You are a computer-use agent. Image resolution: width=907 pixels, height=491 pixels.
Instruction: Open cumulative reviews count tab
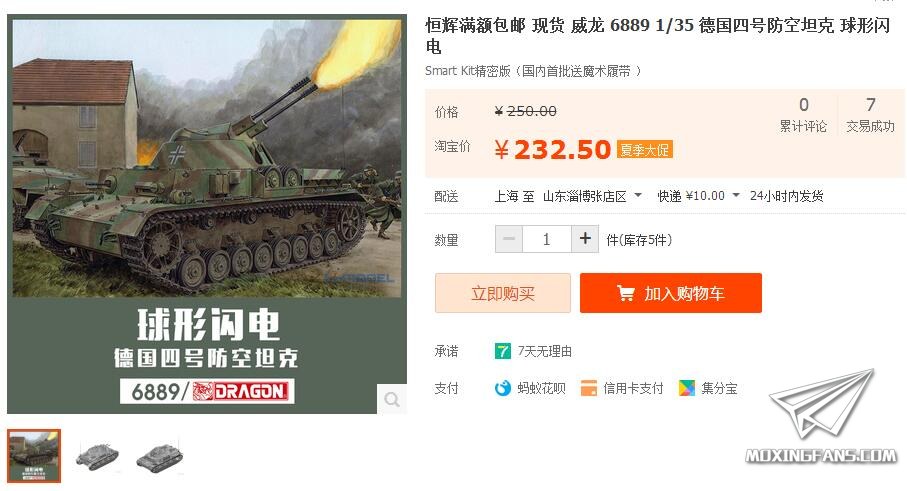click(803, 115)
